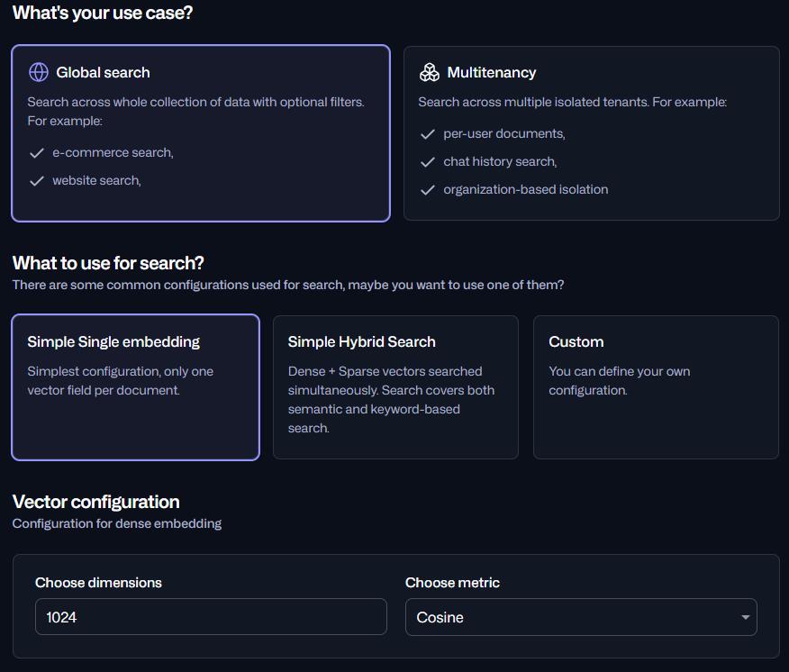The image size is (789, 672).
Task: Click checkmark icon next to chat history search
Action: (428, 162)
